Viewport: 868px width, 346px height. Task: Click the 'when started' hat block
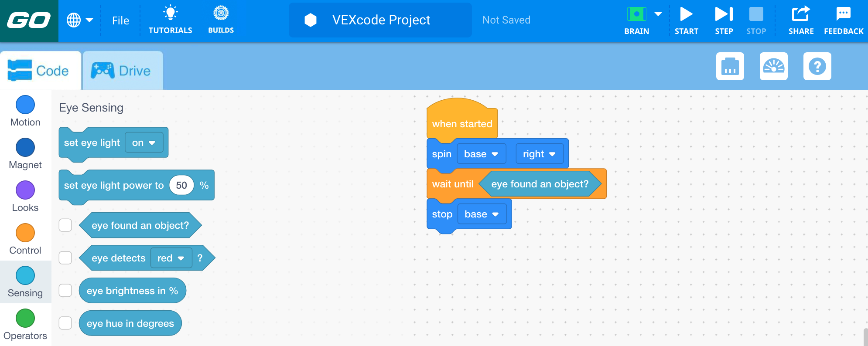(x=461, y=124)
